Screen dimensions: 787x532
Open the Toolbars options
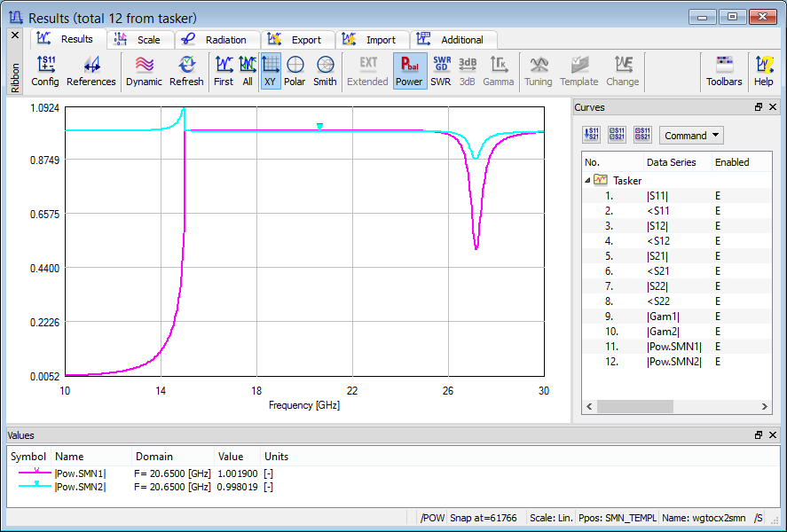click(x=724, y=71)
